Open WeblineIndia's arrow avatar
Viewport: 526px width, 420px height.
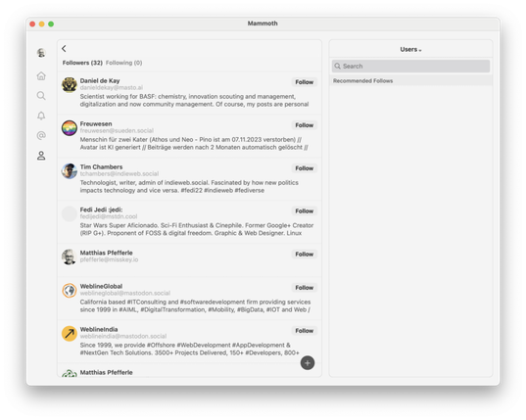tap(70, 334)
